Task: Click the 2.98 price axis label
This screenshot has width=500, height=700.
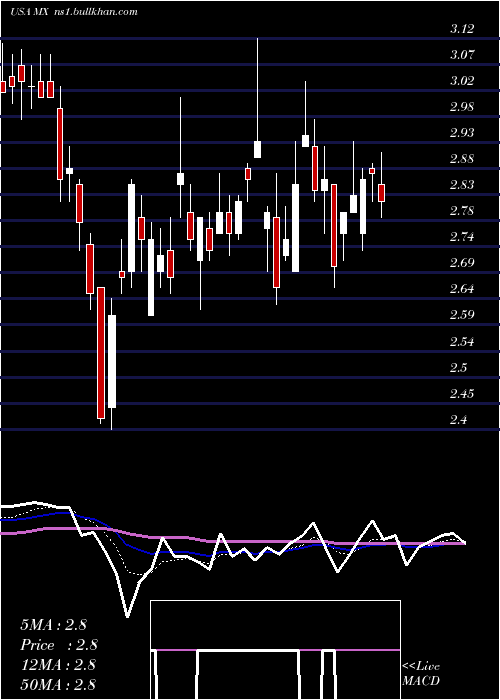Action: point(461,107)
